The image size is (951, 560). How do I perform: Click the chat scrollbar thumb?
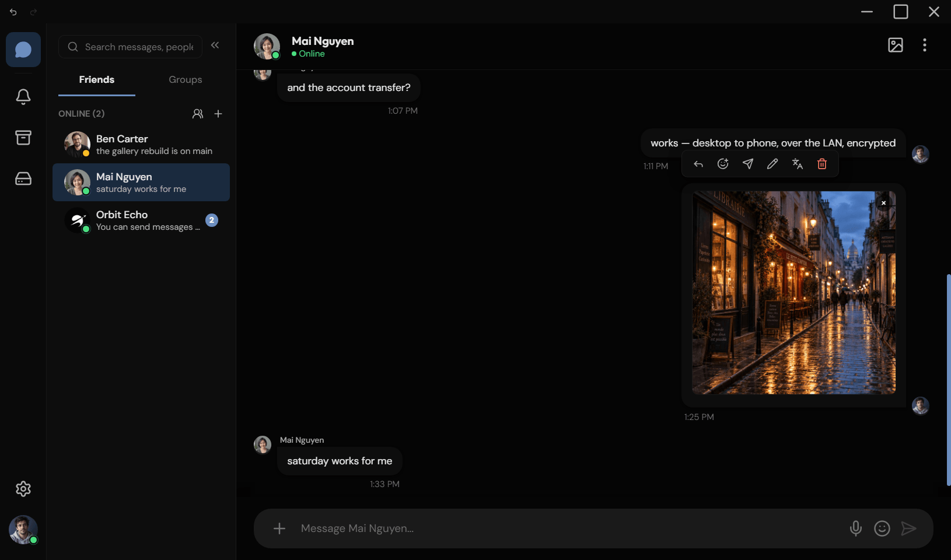(x=948, y=379)
